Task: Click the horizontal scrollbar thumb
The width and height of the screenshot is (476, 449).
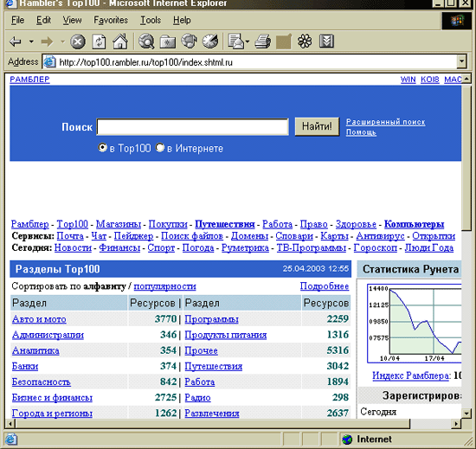Action: point(212,423)
